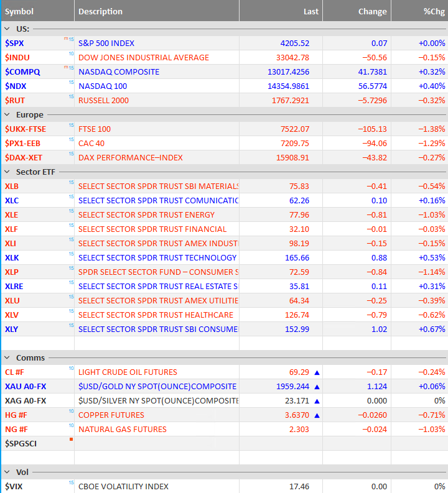
Task: Select the XLI symbol
Action: pyautogui.click(x=11, y=244)
